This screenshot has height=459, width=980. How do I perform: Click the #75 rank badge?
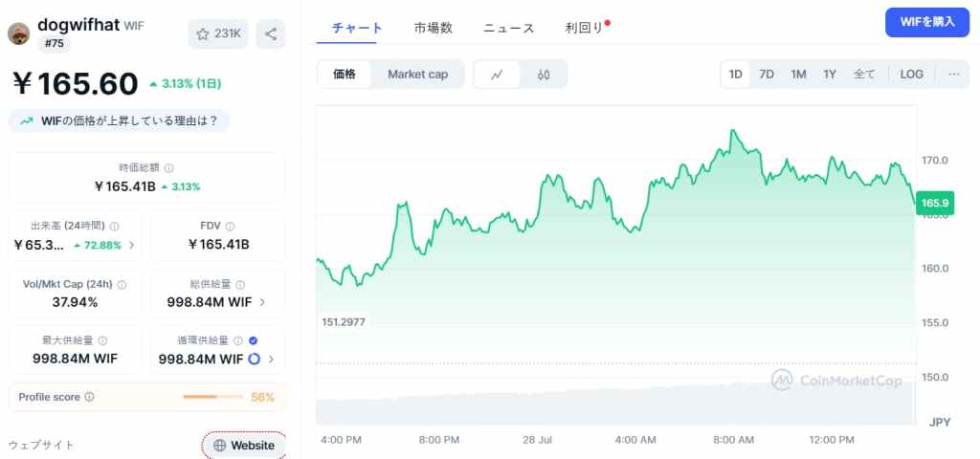pos(55,44)
